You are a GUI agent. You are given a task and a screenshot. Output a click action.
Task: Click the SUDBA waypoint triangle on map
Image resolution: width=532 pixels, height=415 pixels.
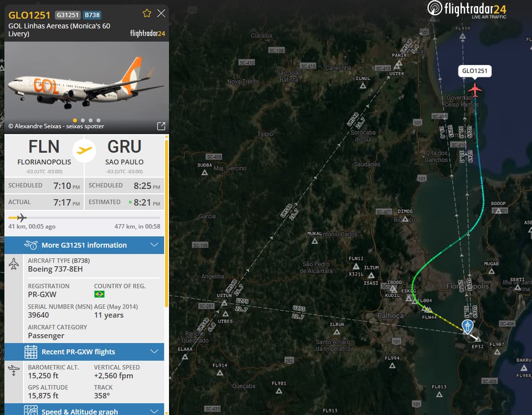pyautogui.click(x=204, y=173)
